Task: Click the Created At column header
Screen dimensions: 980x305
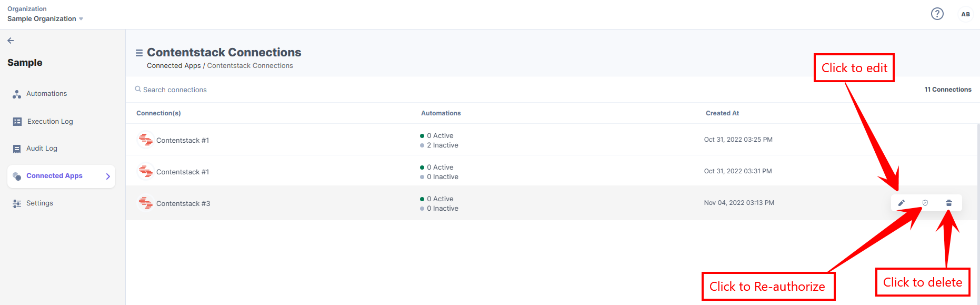Action: (x=722, y=113)
